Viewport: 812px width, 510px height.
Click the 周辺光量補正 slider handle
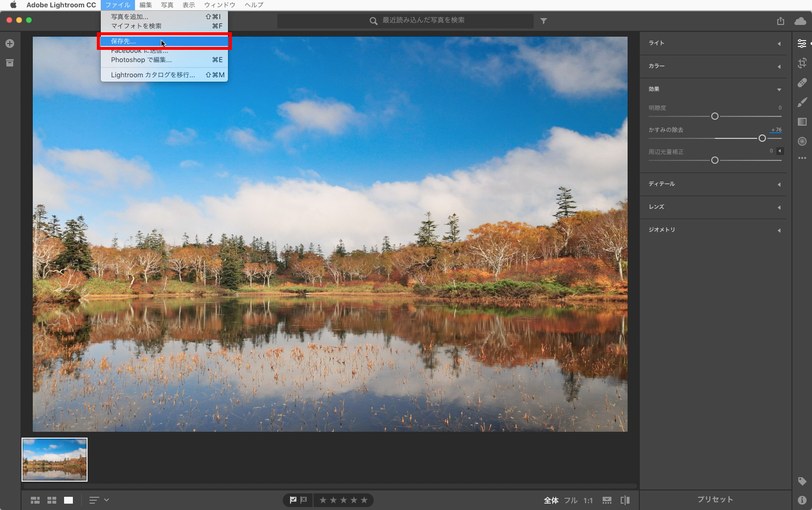(715, 160)
